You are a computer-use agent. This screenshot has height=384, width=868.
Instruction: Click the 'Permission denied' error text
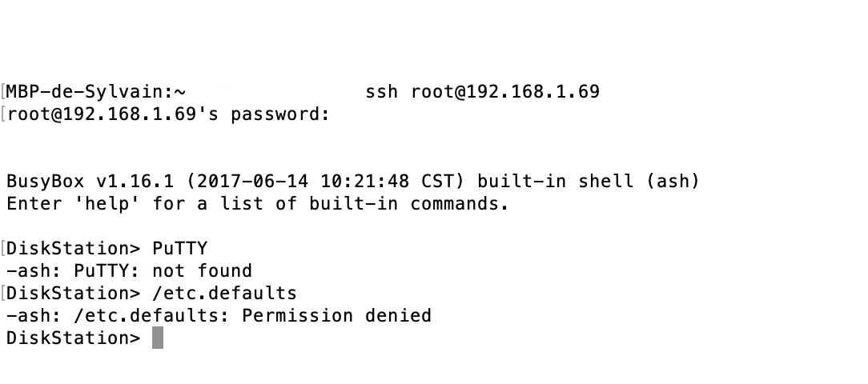coord(336,316)
